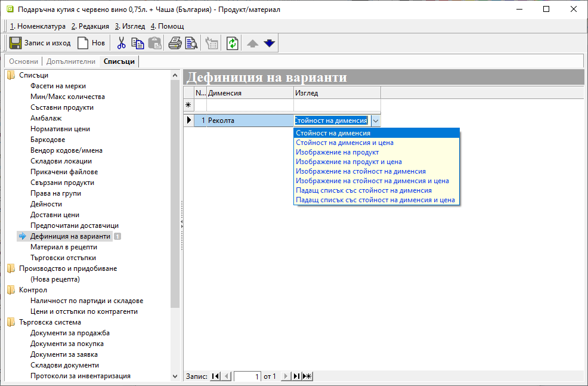Go to the first record
588x386 pixels.
click(216, 376)
